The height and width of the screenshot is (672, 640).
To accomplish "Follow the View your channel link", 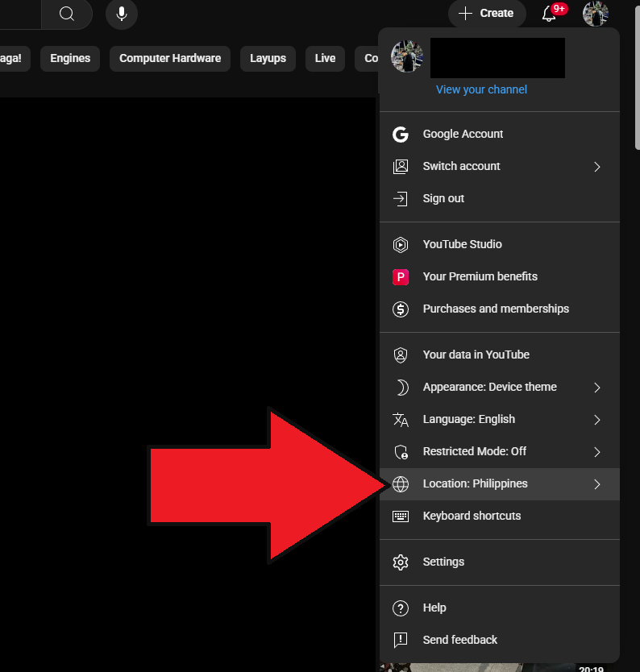I will [481, 89].
